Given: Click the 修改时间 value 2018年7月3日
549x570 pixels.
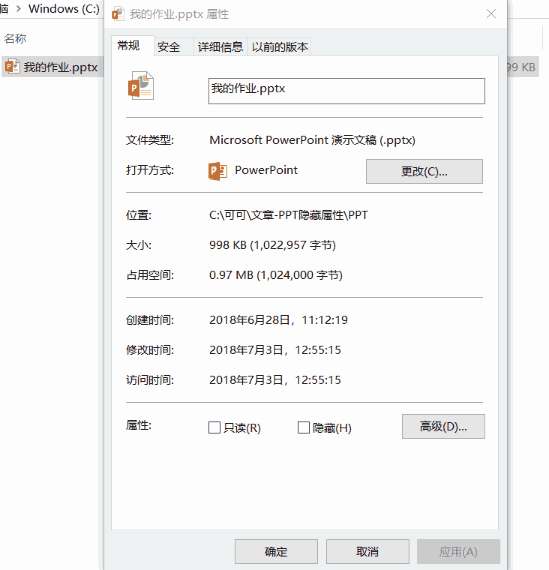Looking at the screenshot, I should [275, 350].
